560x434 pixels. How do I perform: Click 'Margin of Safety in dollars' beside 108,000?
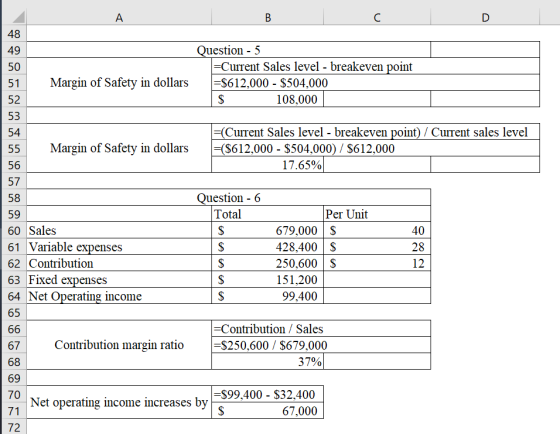point(119,83)
